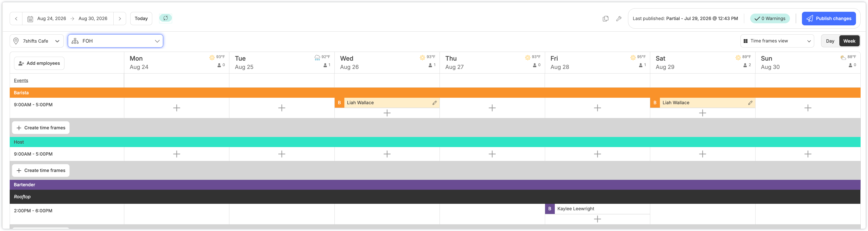Edit Liah Wallace's Wednesday shift pencil icon
The height and width of the screenshot is (231, 868).
click(x=434, y=103)
